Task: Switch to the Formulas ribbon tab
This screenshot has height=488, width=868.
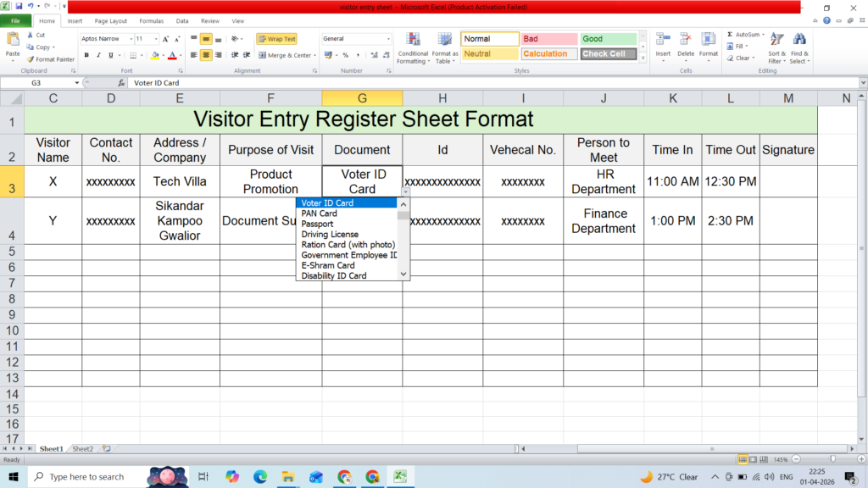Action: [151, 21]
